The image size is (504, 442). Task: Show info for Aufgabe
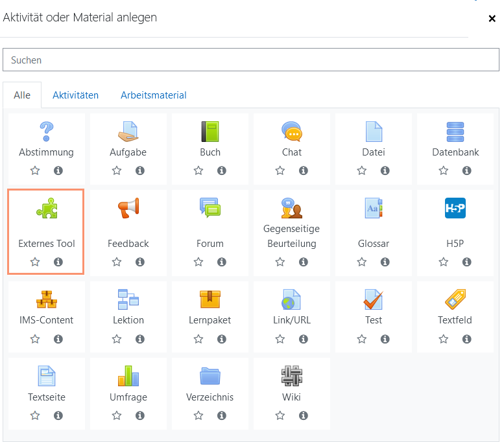[x=140, y=170]
